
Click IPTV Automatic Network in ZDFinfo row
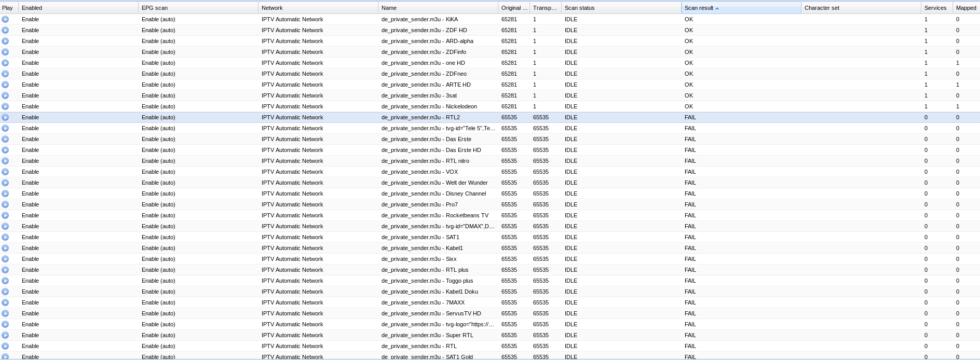click(318, 52)
